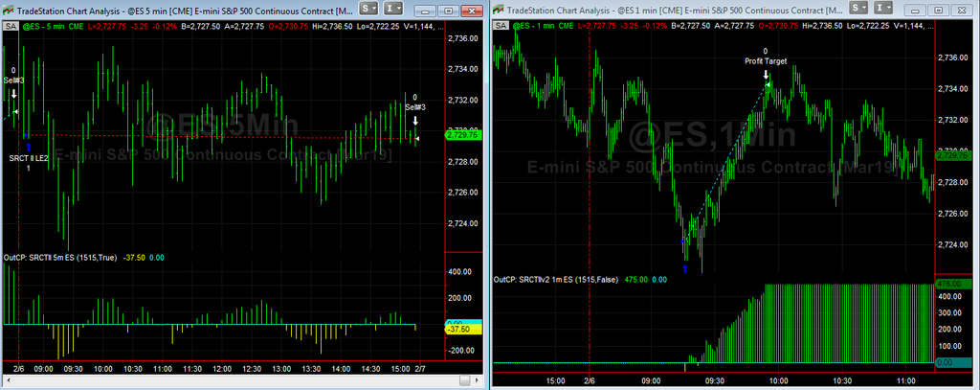Click the first Sell#3 marker near chart start

click(x=13, y=80)
